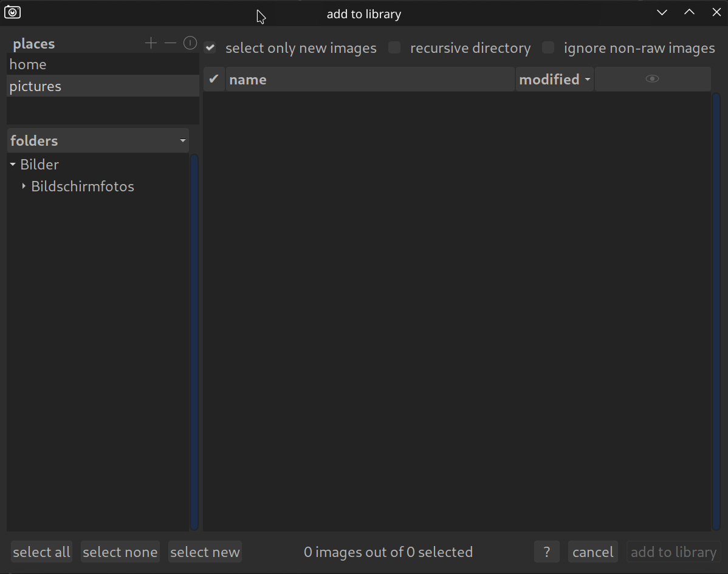
Task: Click the camera icon in the title bar
Action: coord(12,12)
